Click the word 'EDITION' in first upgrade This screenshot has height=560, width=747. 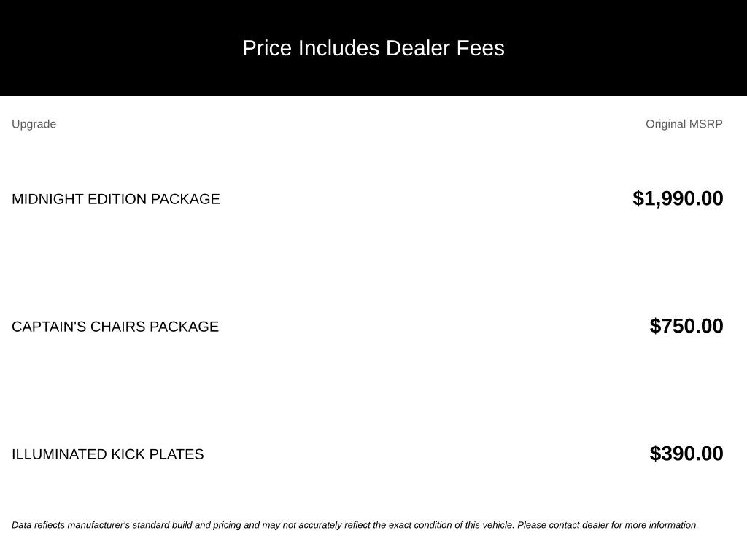pyautogui.click(x=117, y=199)
